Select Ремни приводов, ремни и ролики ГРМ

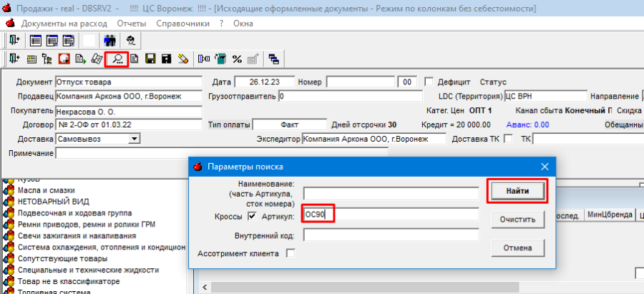[x=87, y=225]
